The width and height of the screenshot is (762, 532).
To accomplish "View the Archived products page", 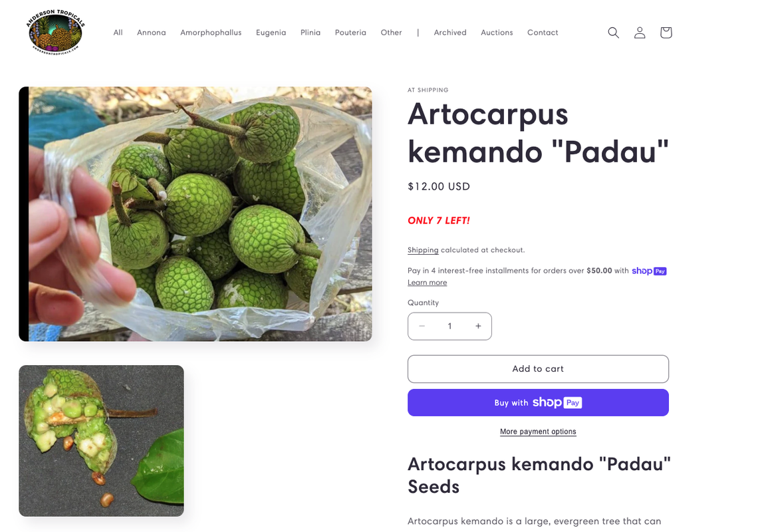I will pyautogui.click(x=450, y=33).
